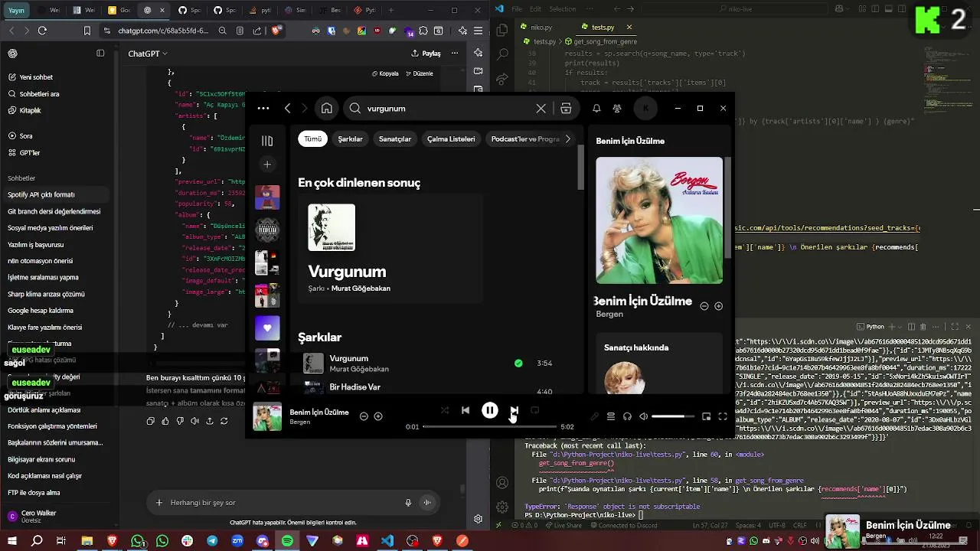Pause playback in the Spotify player

[490, 410]
